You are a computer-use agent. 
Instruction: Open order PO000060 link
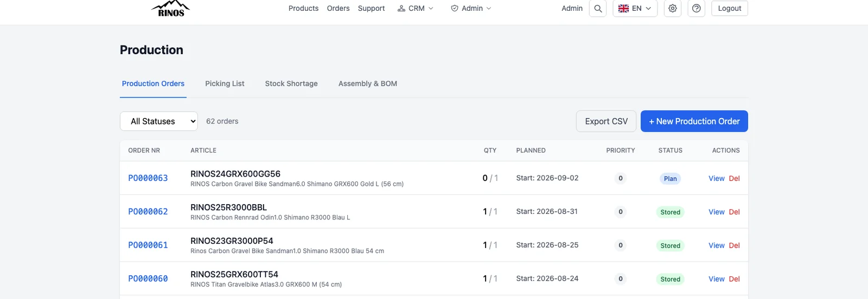[x=148, y=279]
